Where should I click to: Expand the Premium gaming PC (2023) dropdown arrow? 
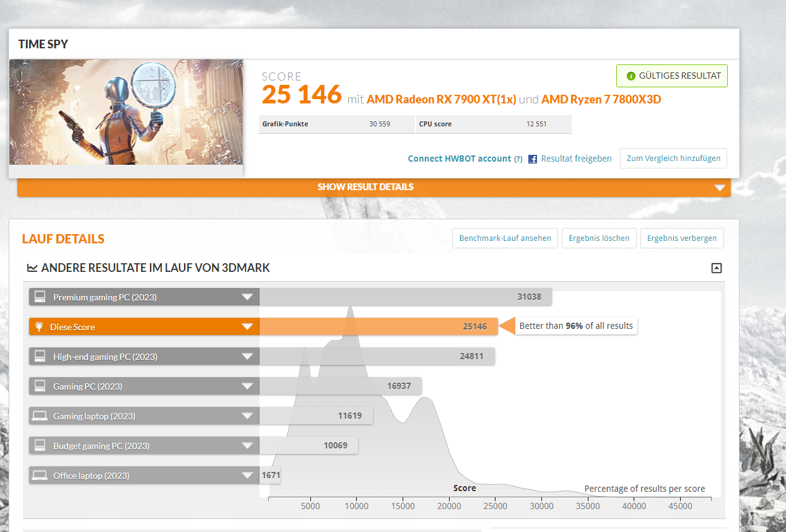248,297
